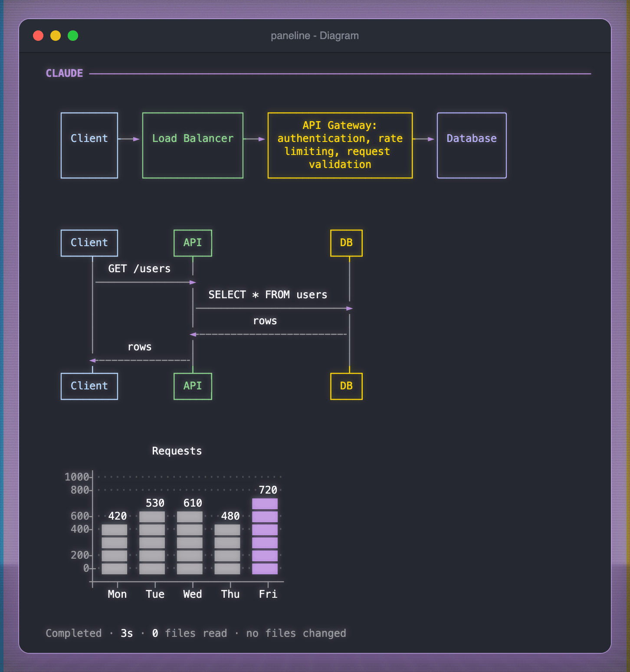Click the top DB box in sequence diagram
630x672 pixels.
(x=346, y=243)
